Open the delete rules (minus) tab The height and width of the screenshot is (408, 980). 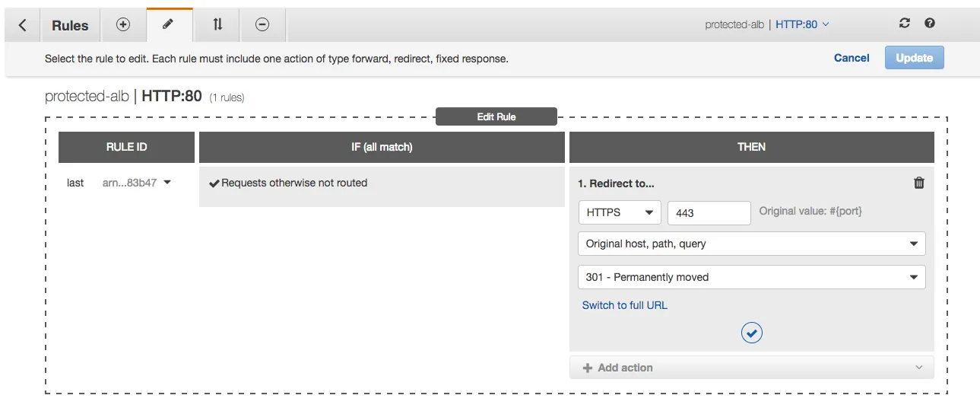coord(262,24)
